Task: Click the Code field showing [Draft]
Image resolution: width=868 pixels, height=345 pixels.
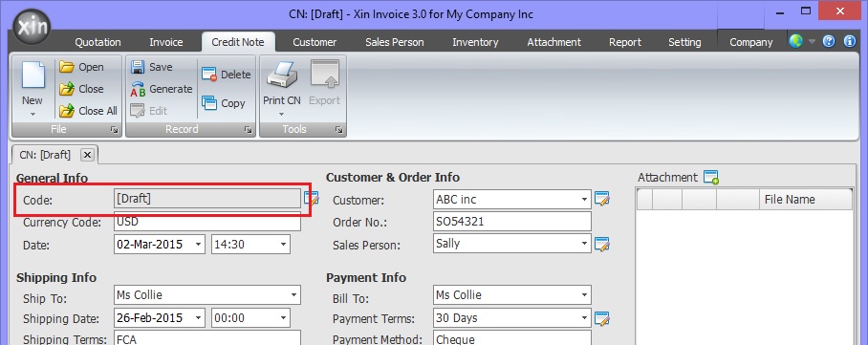Action: [x=207, y=198]
